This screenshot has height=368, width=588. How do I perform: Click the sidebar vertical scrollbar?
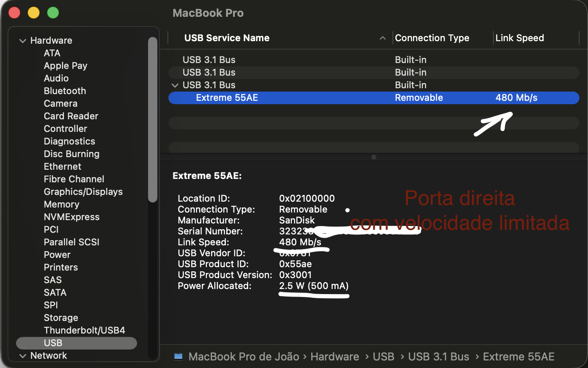coord(153,120)
